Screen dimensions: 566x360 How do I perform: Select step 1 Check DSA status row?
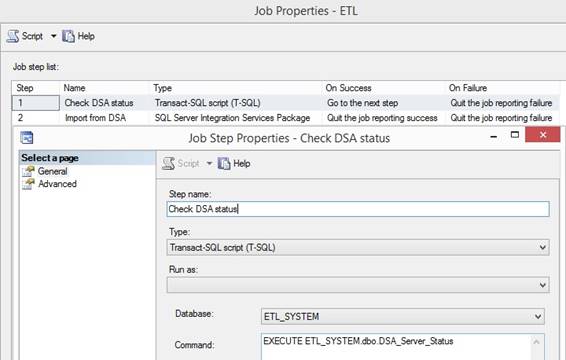click(285, 103)
